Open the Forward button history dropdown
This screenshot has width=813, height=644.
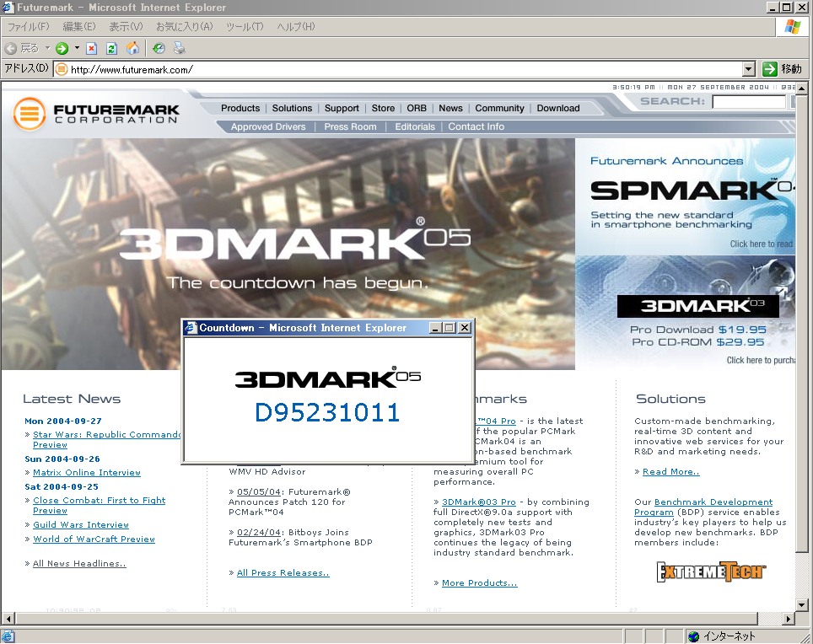77,48
